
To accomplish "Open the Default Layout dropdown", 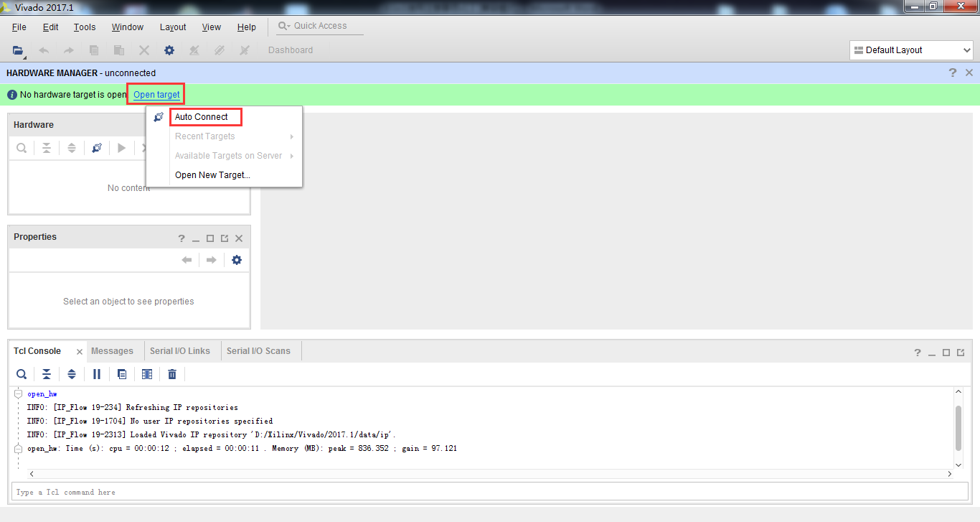I will 911,50.
